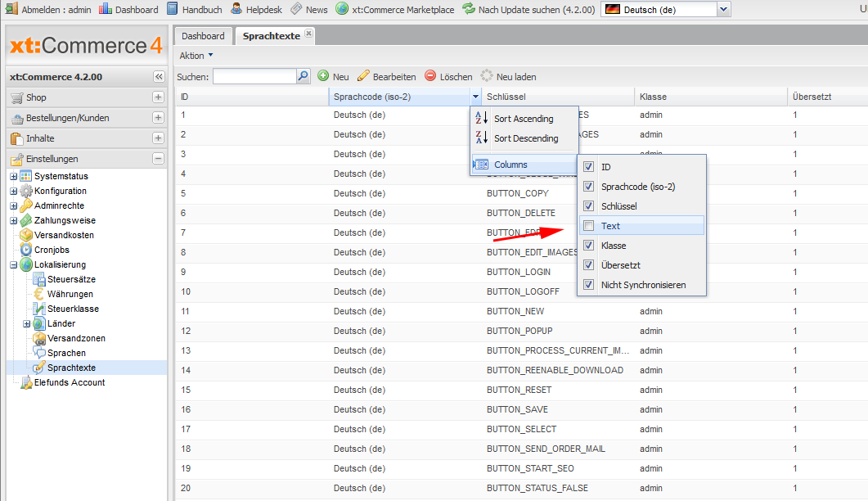Open the Deutsch (de) language dropdown
Screen dimensions: 868x501
click(723, 10)
